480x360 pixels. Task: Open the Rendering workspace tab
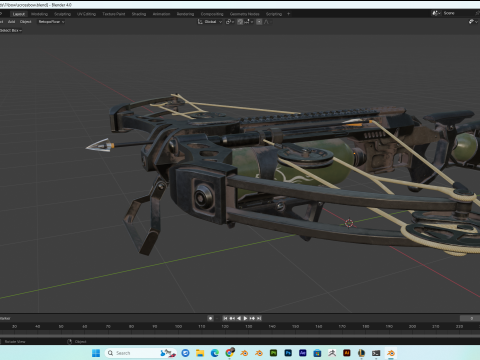point(185,14)
